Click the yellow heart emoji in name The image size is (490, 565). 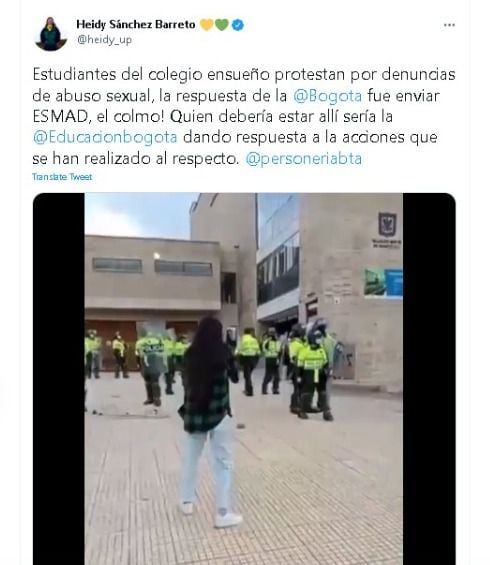coord(206,25)
